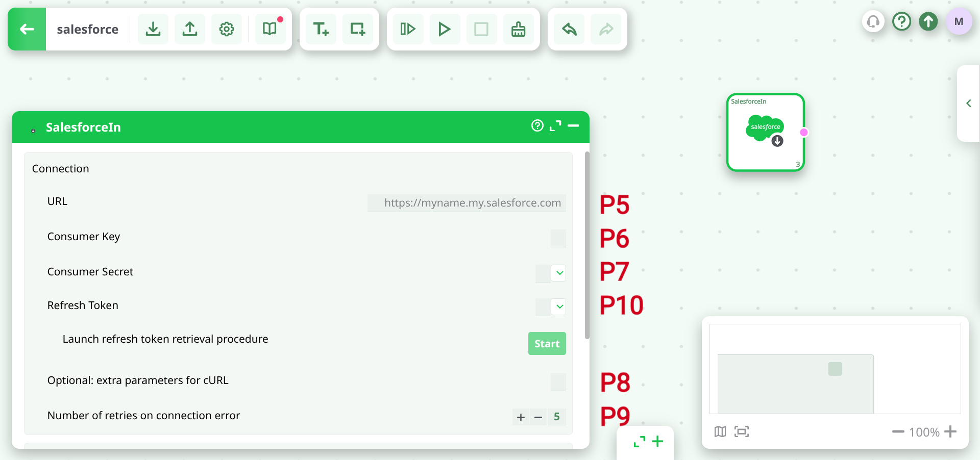The width and height of the screenshot is (980, 460).
Task: Click the Connection section heading
Action: coord(61,169)
